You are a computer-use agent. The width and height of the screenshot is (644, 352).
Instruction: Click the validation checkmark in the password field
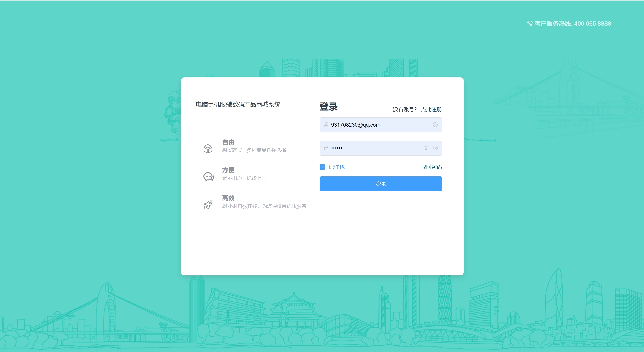[x=435, y=148]
